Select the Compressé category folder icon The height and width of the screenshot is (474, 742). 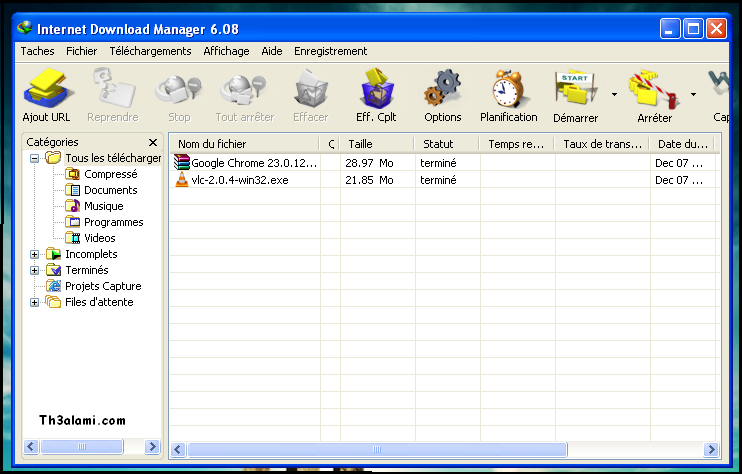pos(72,174)
